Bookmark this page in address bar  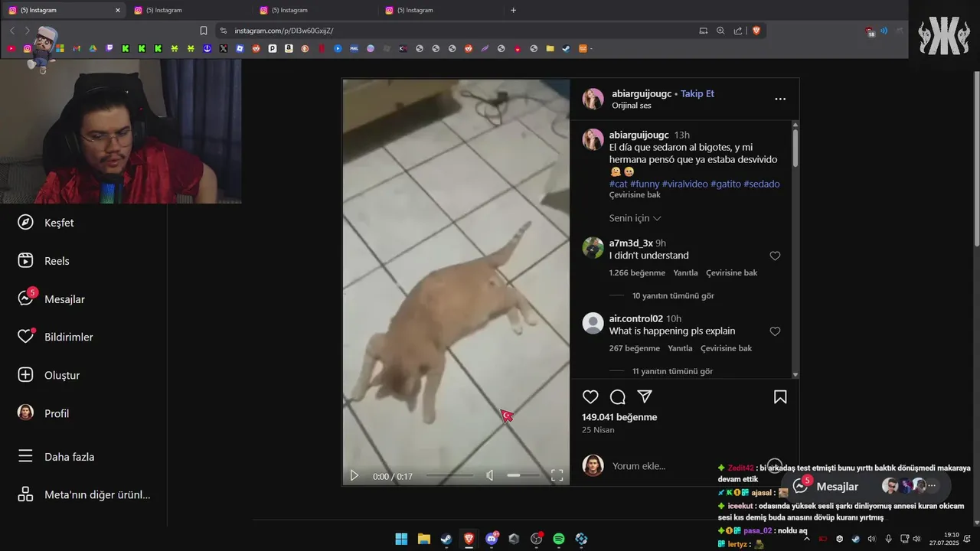click(x=204, y=31)
